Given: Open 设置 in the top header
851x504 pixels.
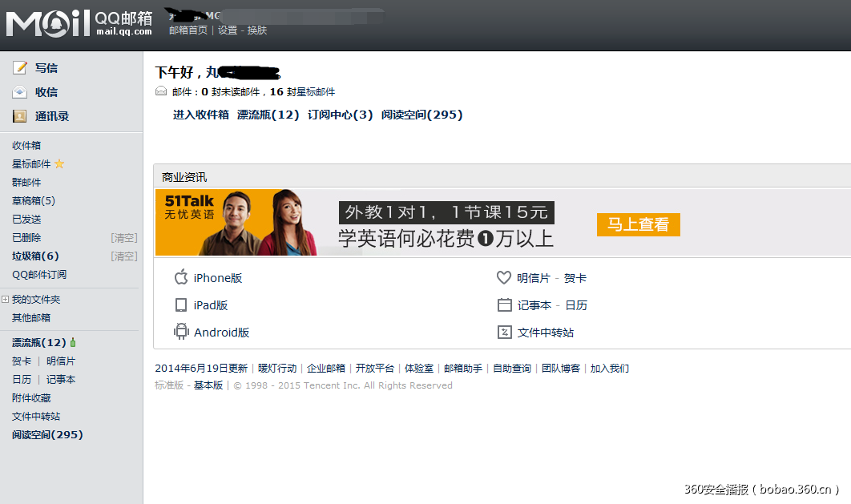Looking at the screenshot, I should (x=228, y=30).
